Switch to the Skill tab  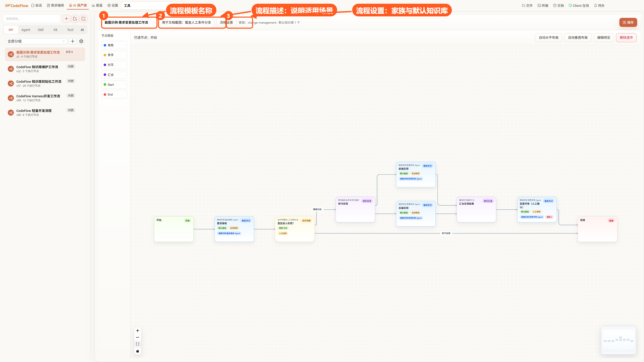point(41,30)
